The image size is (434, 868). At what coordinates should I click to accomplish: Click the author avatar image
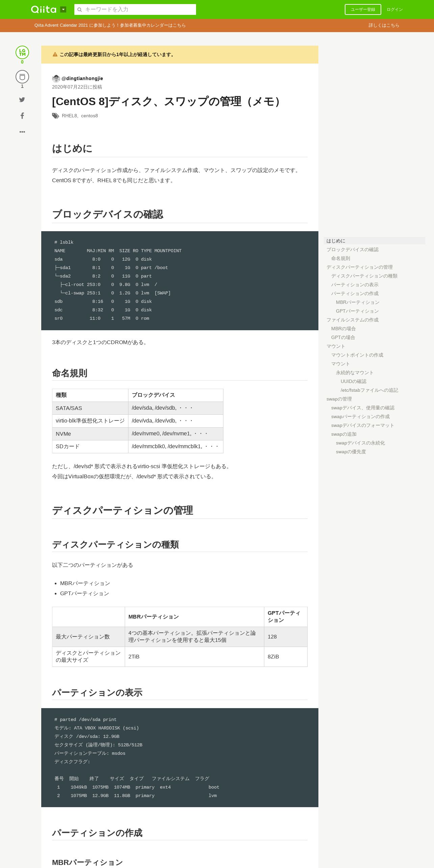click(x=56, y=78)
